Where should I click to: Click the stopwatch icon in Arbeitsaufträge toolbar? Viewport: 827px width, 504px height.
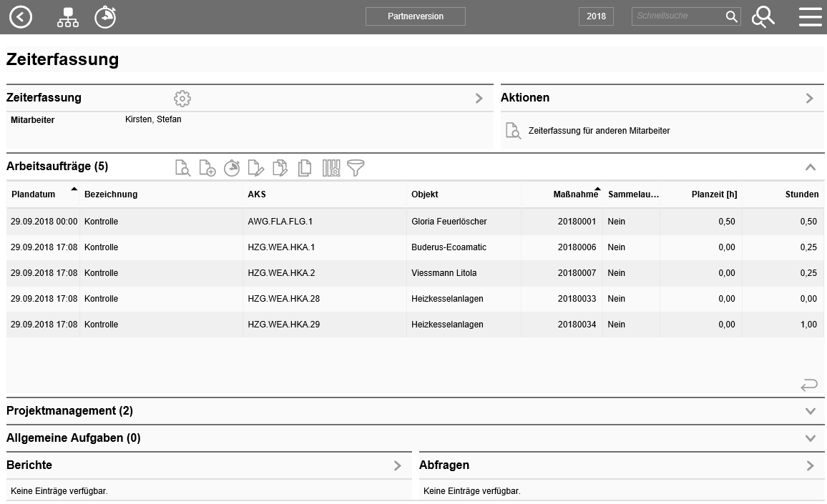point(232,168)
